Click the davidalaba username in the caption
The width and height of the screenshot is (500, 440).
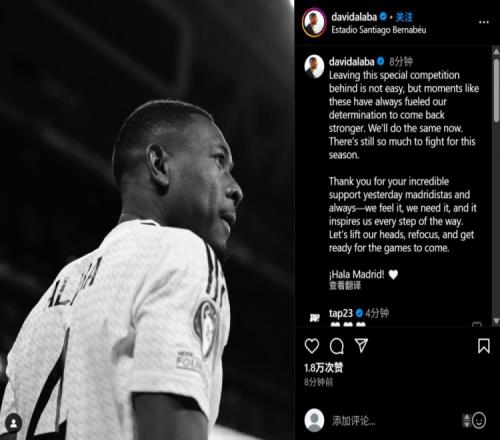coord(352,62)
